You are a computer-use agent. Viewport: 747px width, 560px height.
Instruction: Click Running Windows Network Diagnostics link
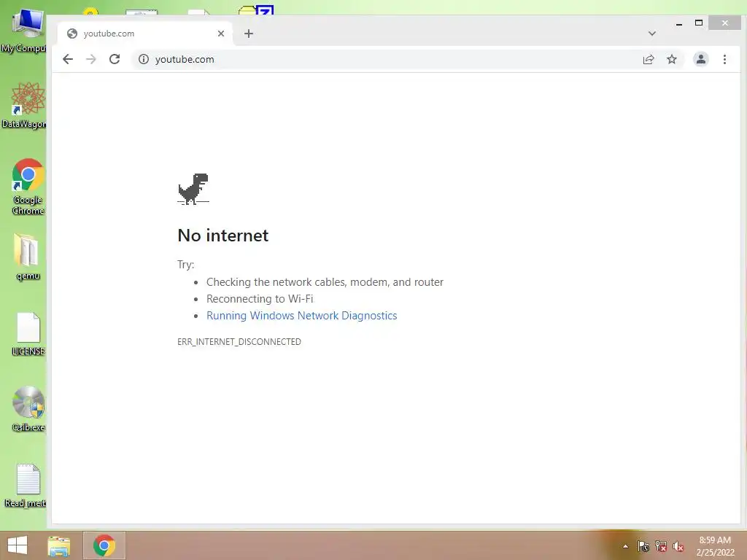click(x=301, y=316)
